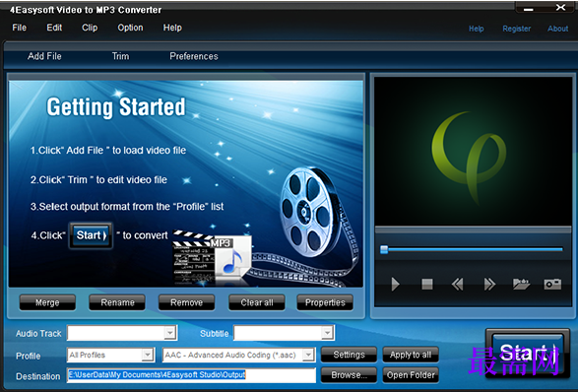578x392 pixels.
Task: Open the Edit menu
Action: coord(54,28)
